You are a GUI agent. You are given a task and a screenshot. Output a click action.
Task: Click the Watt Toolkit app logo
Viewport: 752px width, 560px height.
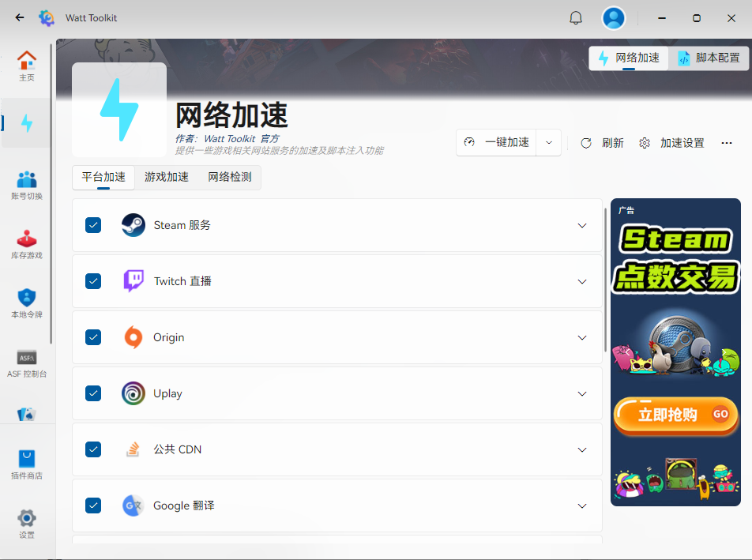47,18
